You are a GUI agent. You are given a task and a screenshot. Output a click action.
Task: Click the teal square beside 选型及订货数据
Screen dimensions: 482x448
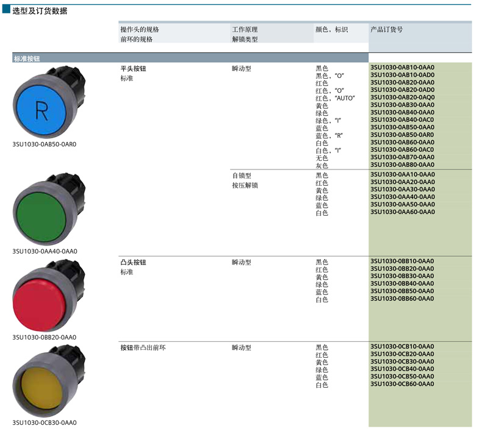[5, 10]
